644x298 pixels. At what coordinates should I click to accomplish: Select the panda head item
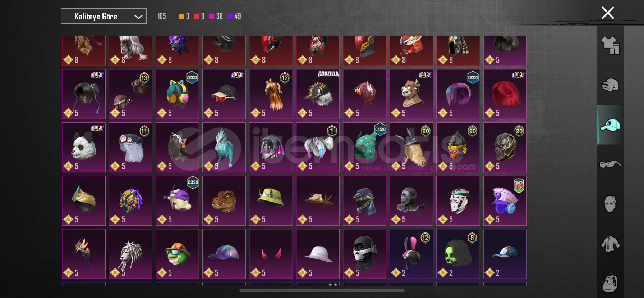[84, 148]
